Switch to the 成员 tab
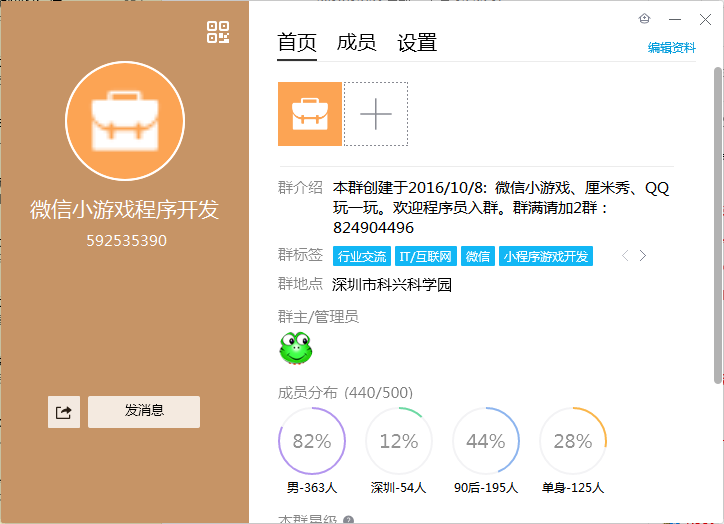 click(x=356, y=43)
